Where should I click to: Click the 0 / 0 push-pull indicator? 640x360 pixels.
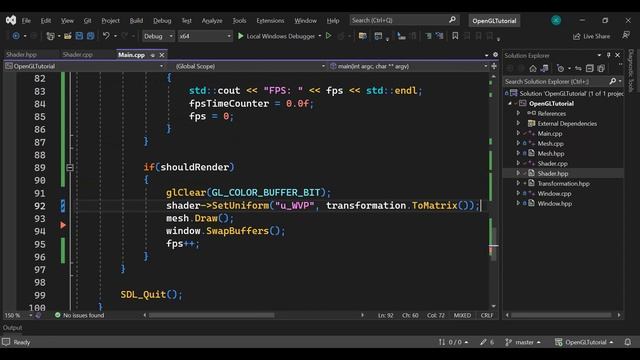pyautogui.click(x=453, y=342)
